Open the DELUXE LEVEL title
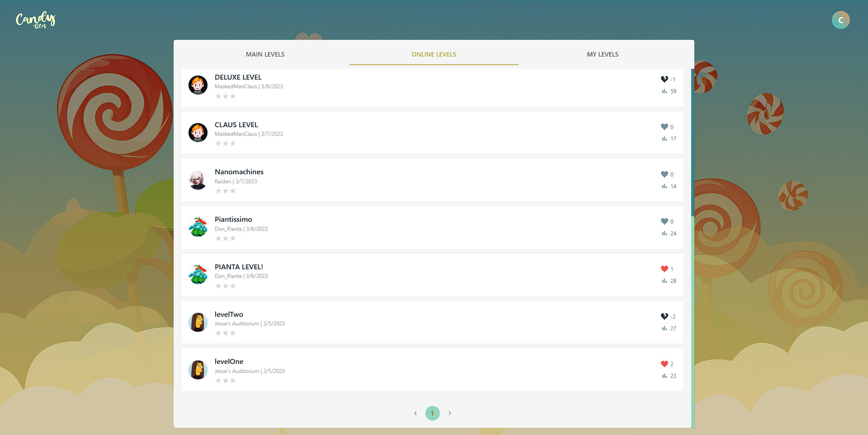Viewport: 868px width, 435px height. coord(238,77)
